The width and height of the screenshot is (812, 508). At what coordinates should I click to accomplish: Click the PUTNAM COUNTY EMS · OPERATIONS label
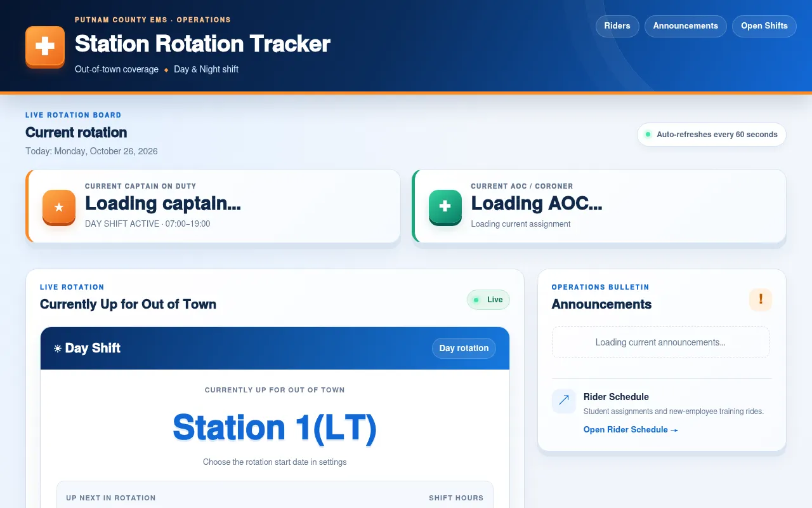pyautogui.click(x=153, y=20)
